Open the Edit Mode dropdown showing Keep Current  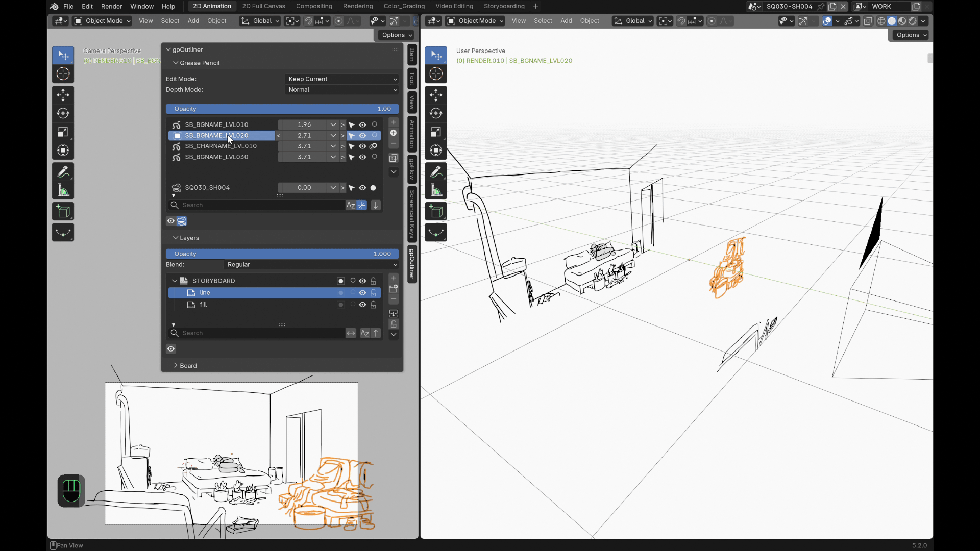click(342, 79)
